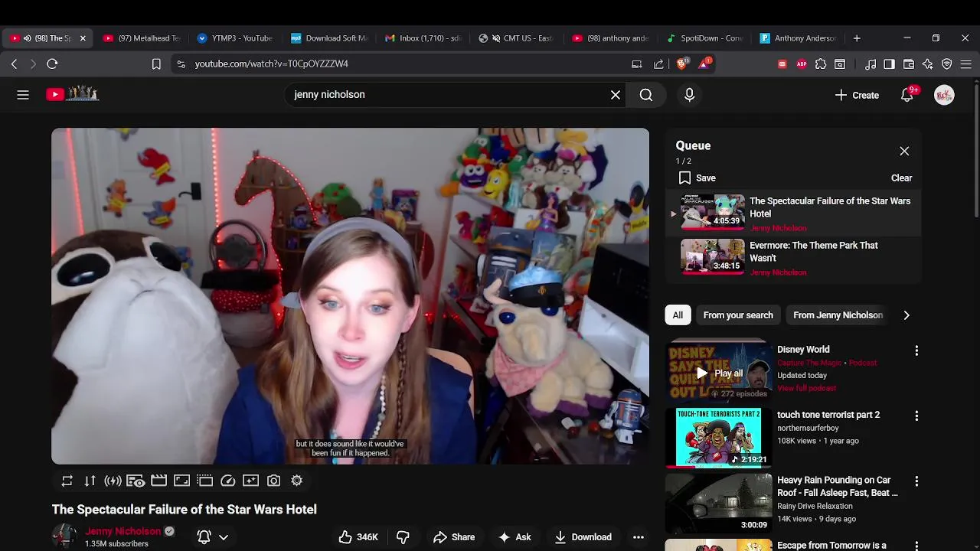Image resolution: width=980 pixels, height=551 pixels.
Task: Save the queue to a playlist
Action: (697, 178)
